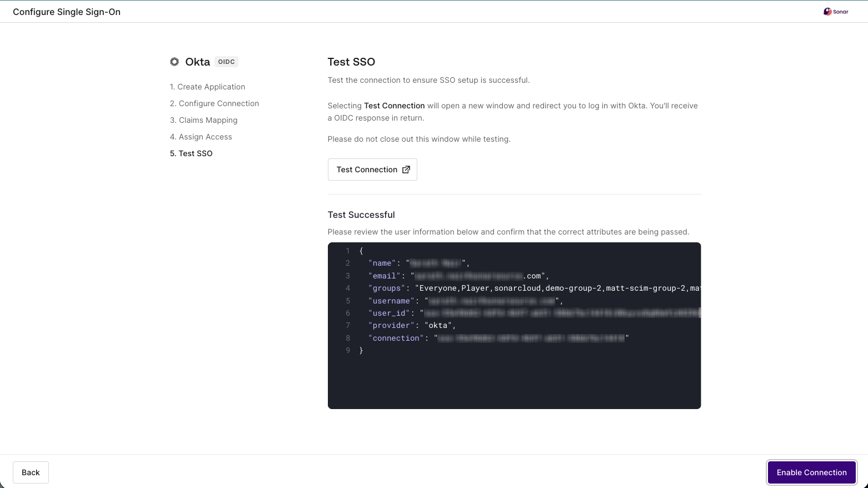Go to step 1 Create Application

tap(207, 87)
